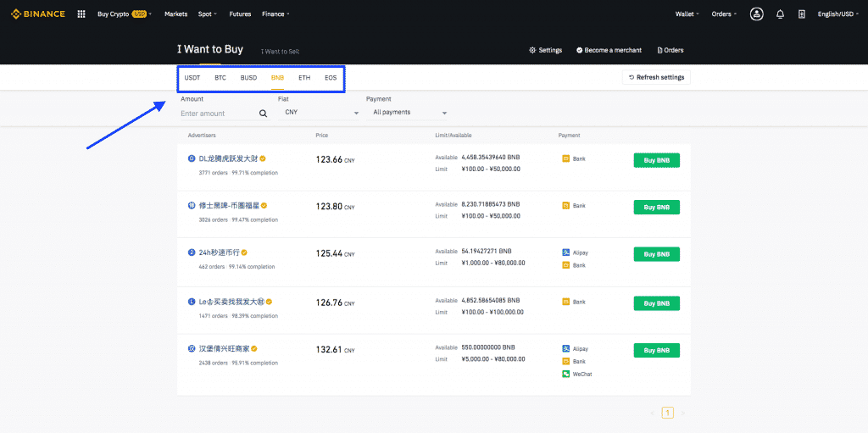
Task: Open the Orders dropdown in top bar
Action: (x=724, y=14)
